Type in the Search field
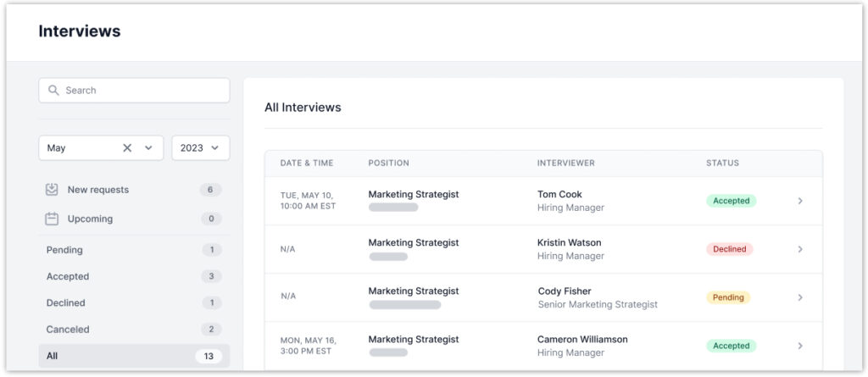Viewport: 868px width, 377px height. click(140, 91)
